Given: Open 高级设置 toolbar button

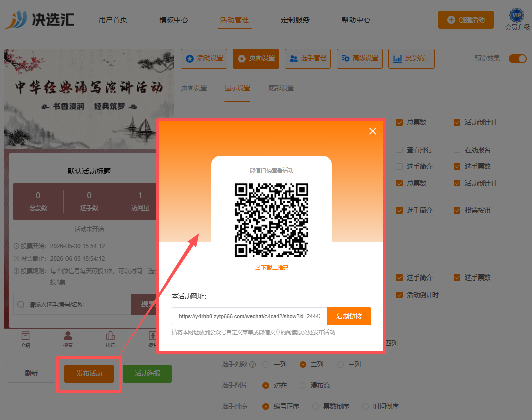Looking at the screenshot, I should 360,59.
